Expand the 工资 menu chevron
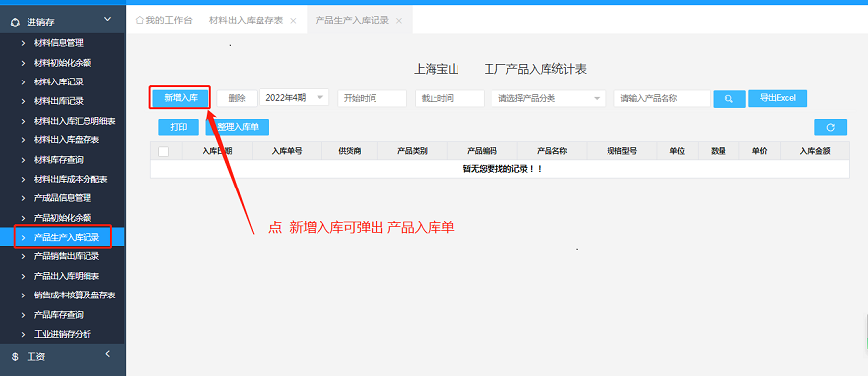 (x=108, y=354)
